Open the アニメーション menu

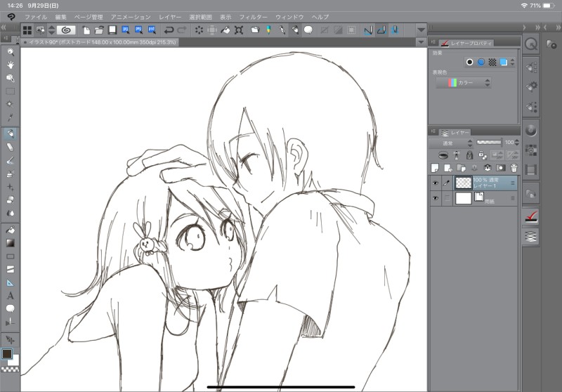tap(131, 17)
